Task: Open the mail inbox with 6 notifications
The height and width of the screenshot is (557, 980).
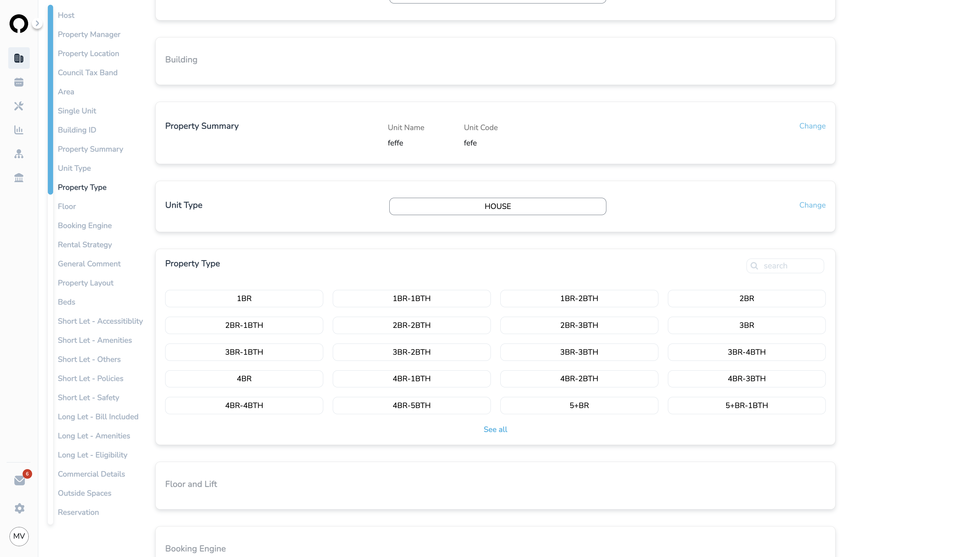Action: click(x=19, y=480)
